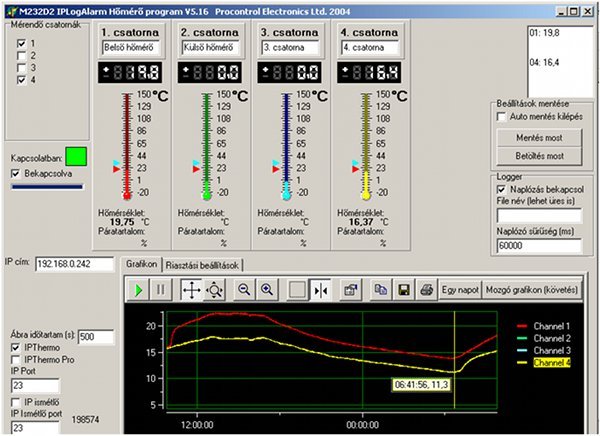Copy graph to clipboard

[381, 290]
